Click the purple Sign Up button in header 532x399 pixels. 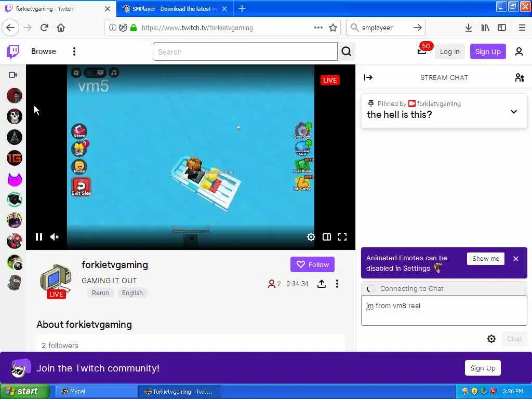point(488,51)
